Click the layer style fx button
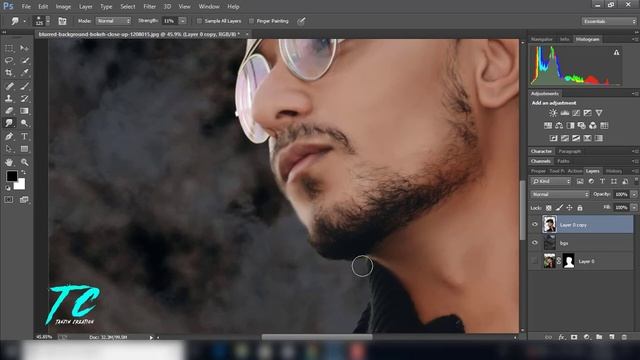This screenshot has width=640, height=360. 562,337
